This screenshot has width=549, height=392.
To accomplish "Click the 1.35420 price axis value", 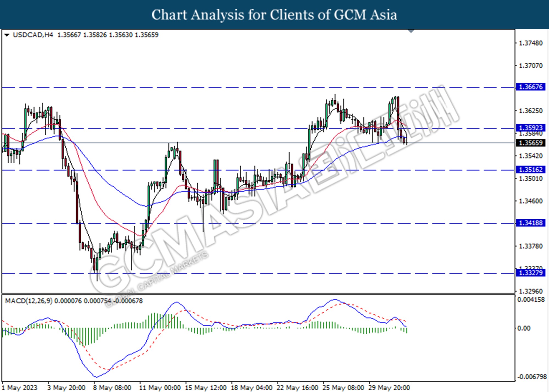I will click(x=531, y=156).
